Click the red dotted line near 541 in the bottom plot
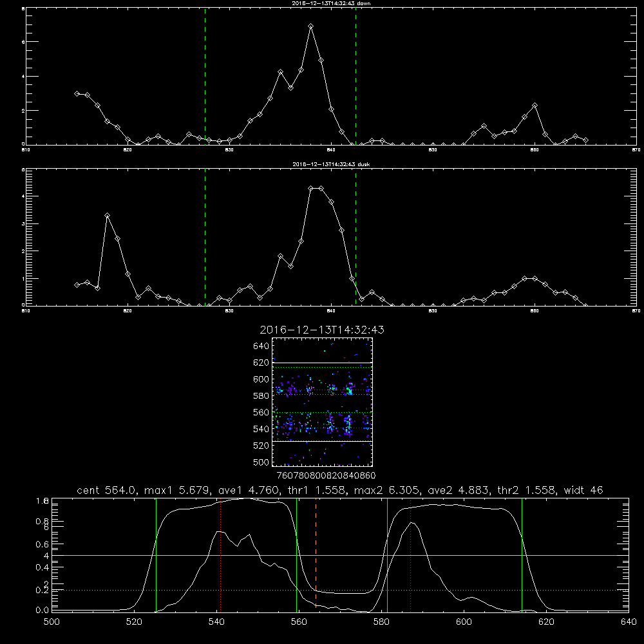 point(220,555)
